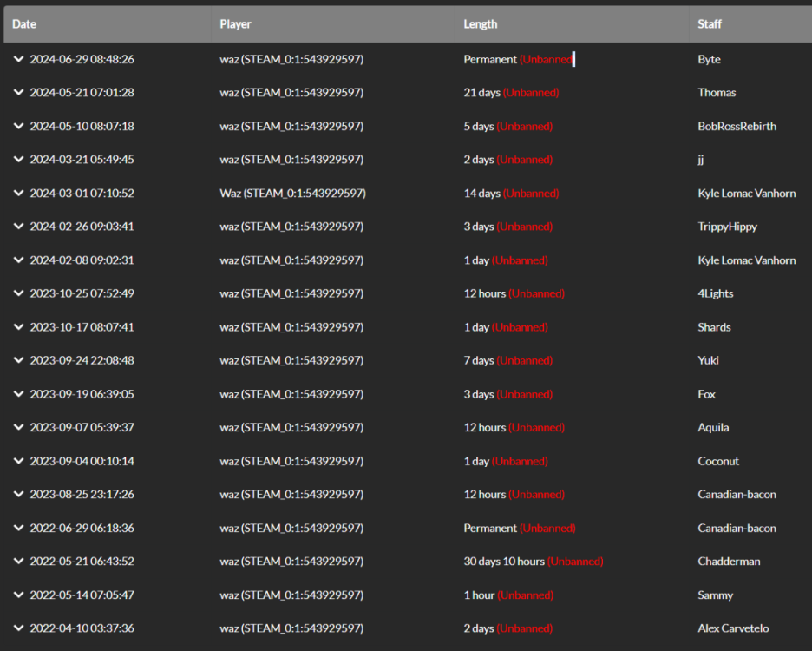Expand the 2023-10-25 07:52:49 row
812x651 pixels.
(19, 293)
